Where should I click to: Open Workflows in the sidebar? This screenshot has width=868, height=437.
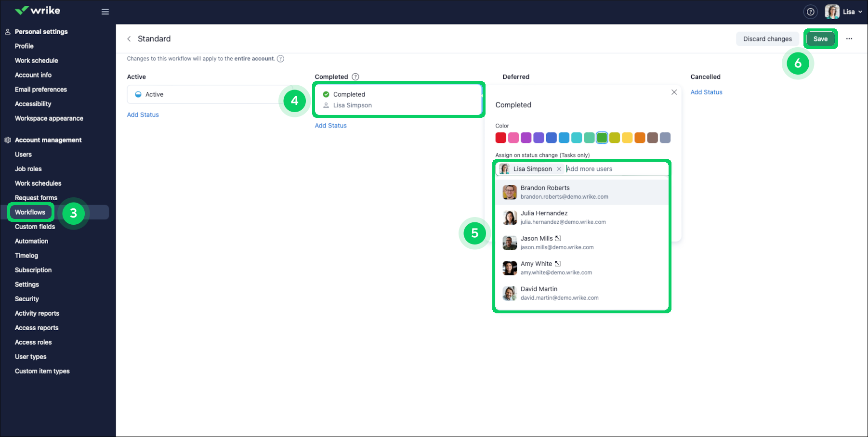pyautogui.click(x=30, y=212)
